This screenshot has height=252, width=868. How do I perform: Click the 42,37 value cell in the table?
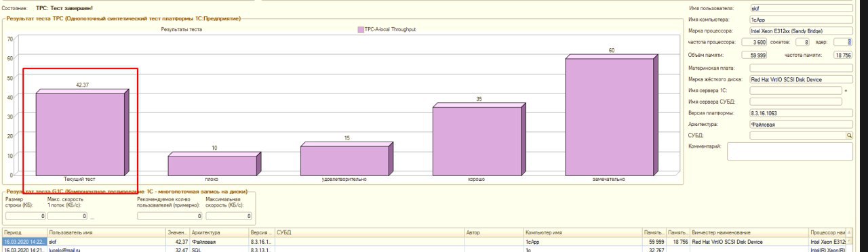(x=178, y=241)
